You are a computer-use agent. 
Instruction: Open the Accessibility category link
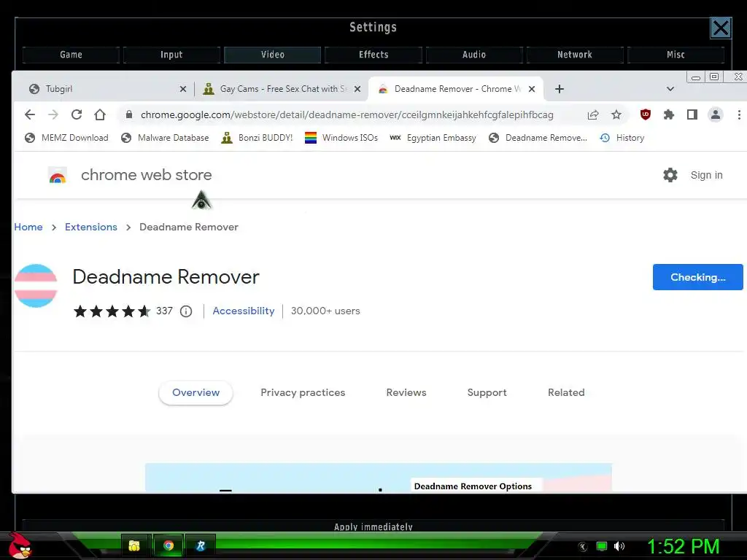point(244,311)
